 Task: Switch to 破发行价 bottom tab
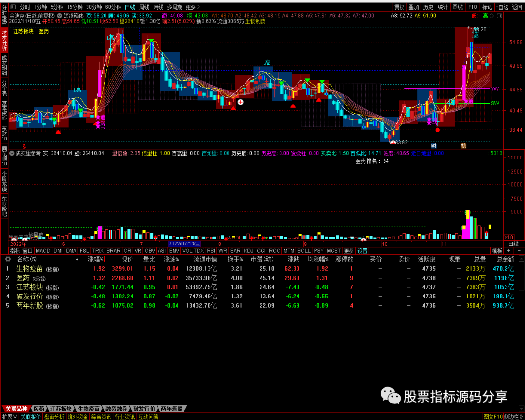point(144,409)
